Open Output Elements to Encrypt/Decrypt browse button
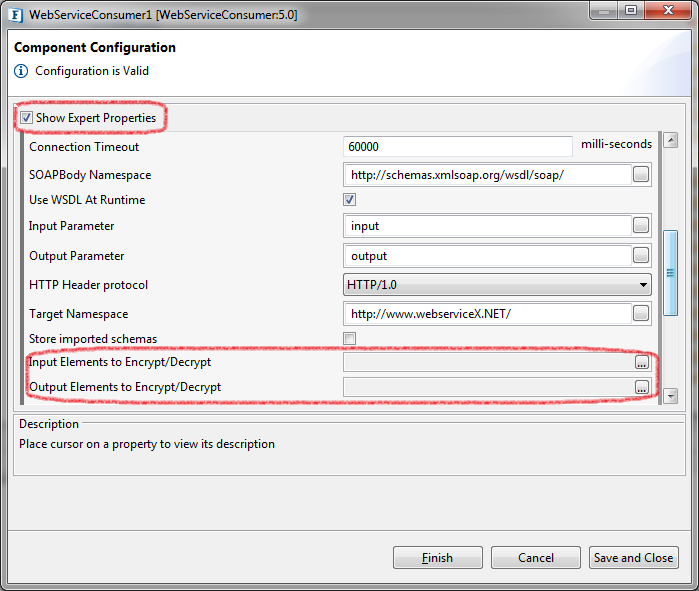 point(641,387)
